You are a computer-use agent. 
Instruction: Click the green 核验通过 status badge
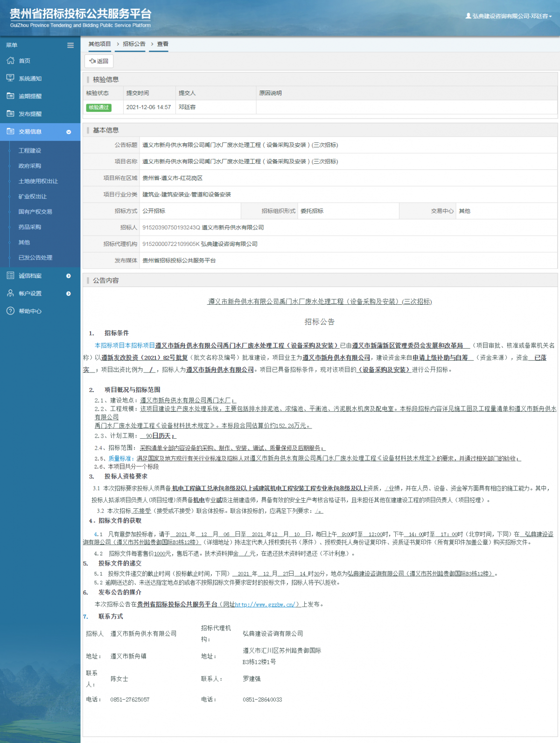99,107
